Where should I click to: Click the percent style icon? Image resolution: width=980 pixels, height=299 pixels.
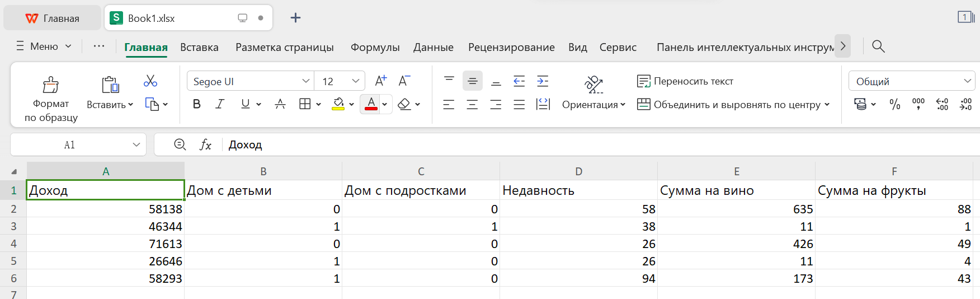coord(895,104)
